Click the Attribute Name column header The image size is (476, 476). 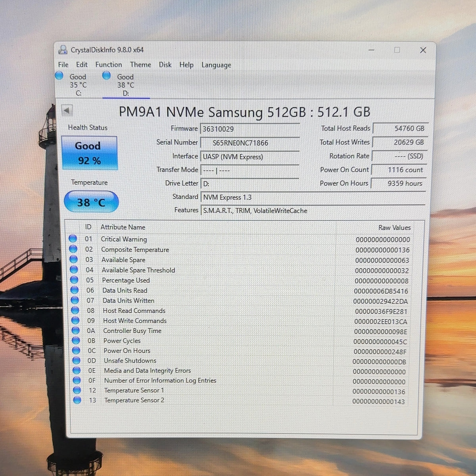(123, 227)
